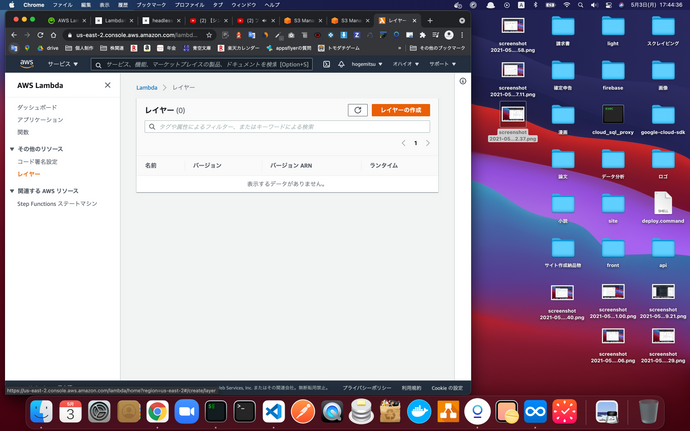This screenshot has width=690, height=431.
Task: Click the Lambda breadcrumb link
Action: [x=147, y=88]
